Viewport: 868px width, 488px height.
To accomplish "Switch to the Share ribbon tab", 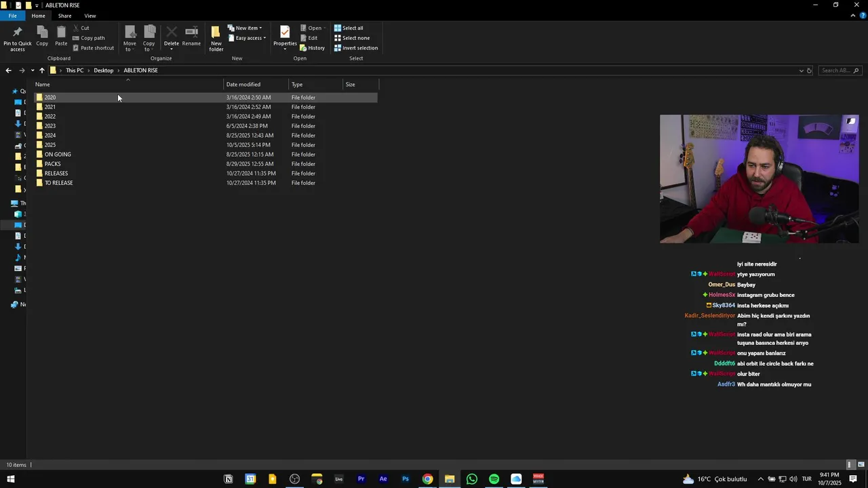I will coord(64,16).
